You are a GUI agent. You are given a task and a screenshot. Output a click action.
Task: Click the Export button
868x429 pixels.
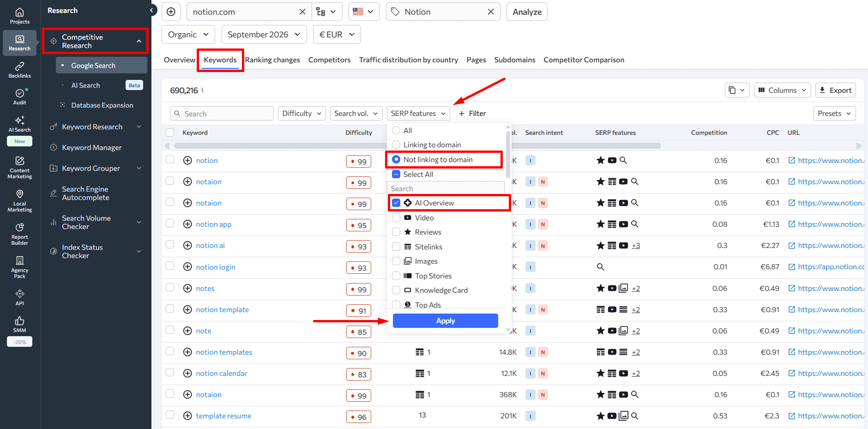836,90
